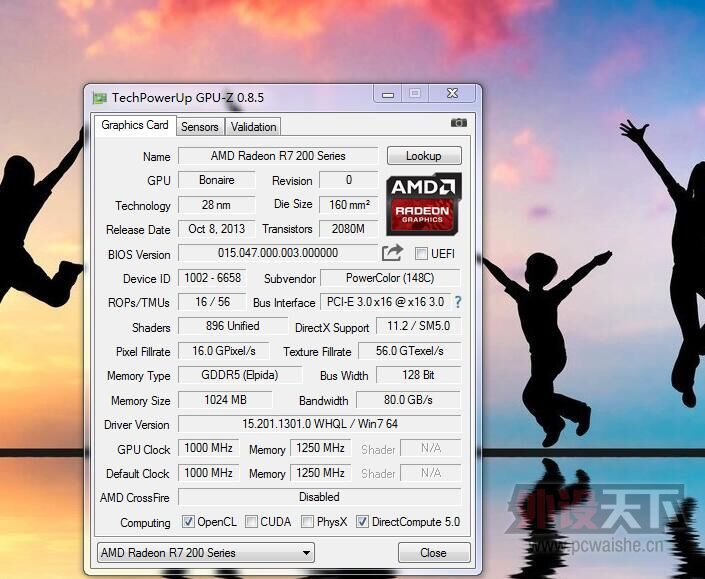
Task: Switch to the Sensors tab
Action: [x=200, y=127]
